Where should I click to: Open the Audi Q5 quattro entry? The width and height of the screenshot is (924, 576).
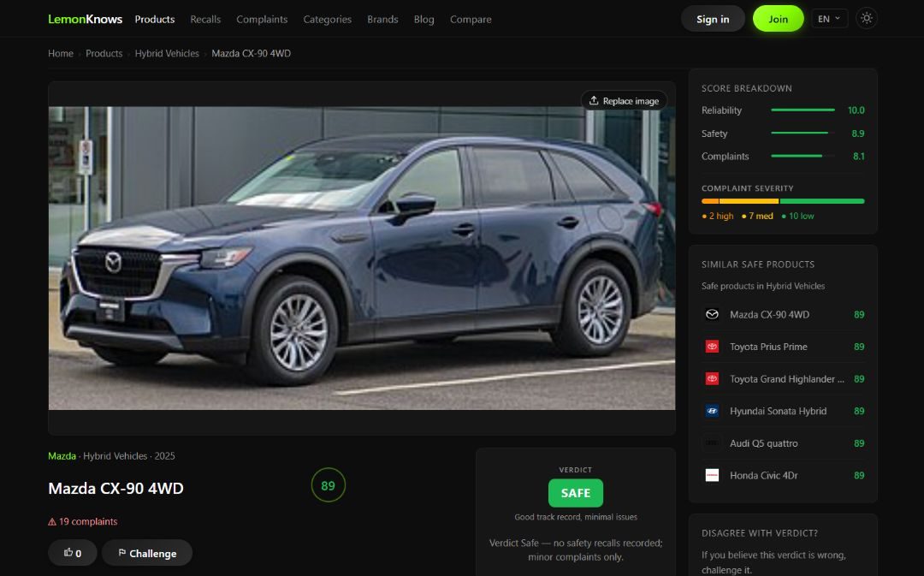click(783, 442)
